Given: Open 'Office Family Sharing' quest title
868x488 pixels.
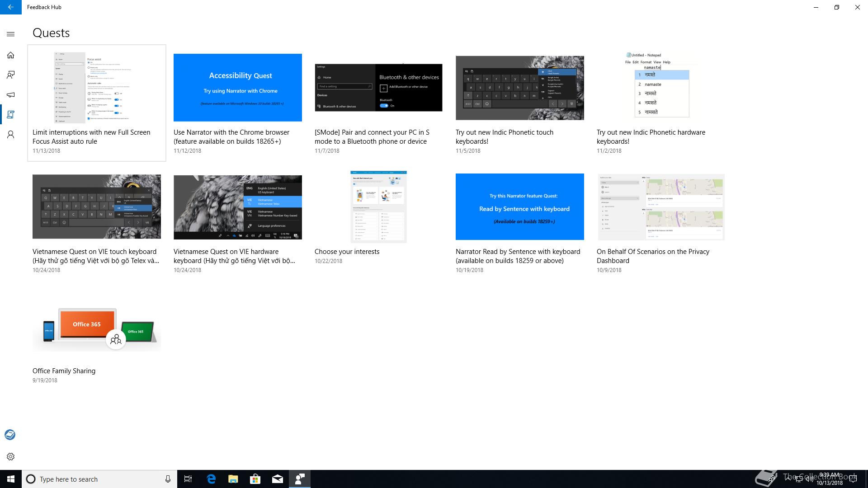Looking at the screenshot, I should 64,371.
